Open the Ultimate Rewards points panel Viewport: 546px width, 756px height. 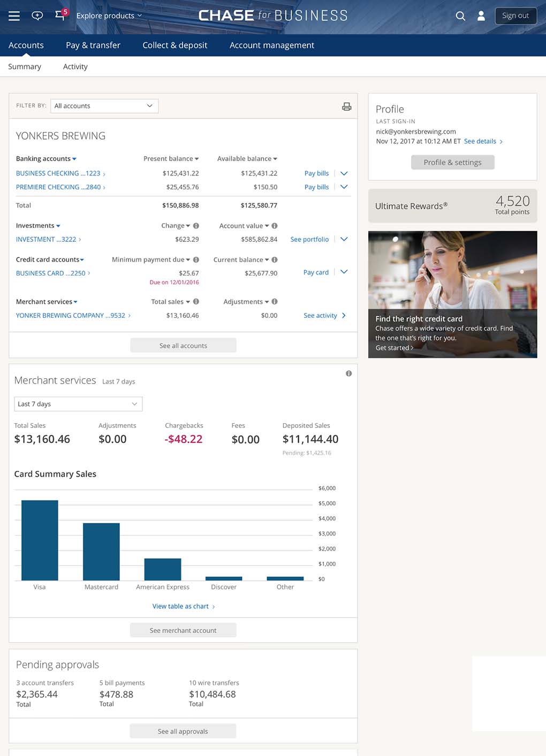click(453, 205)
